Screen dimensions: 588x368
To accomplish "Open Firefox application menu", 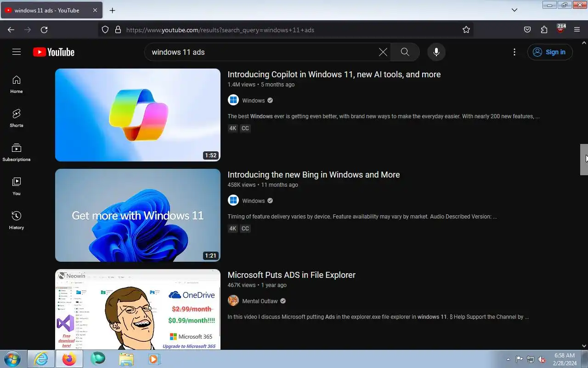I will [x=577, y=30].
